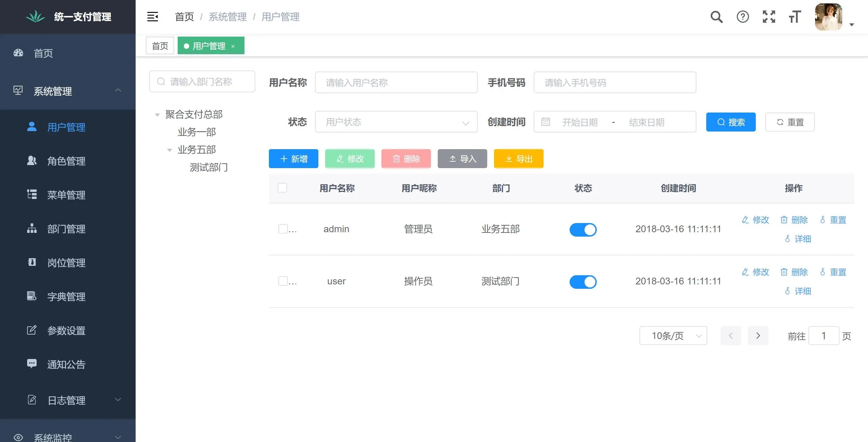Open the 用户状态 dropdown

pyautogui.click(x=396, y=122)
